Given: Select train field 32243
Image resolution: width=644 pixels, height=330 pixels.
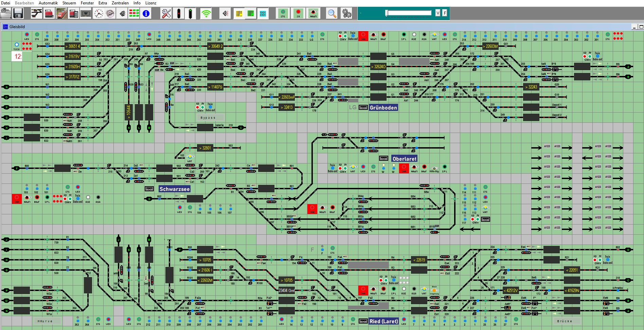Looking at the screenshot, I should (531, 87).
